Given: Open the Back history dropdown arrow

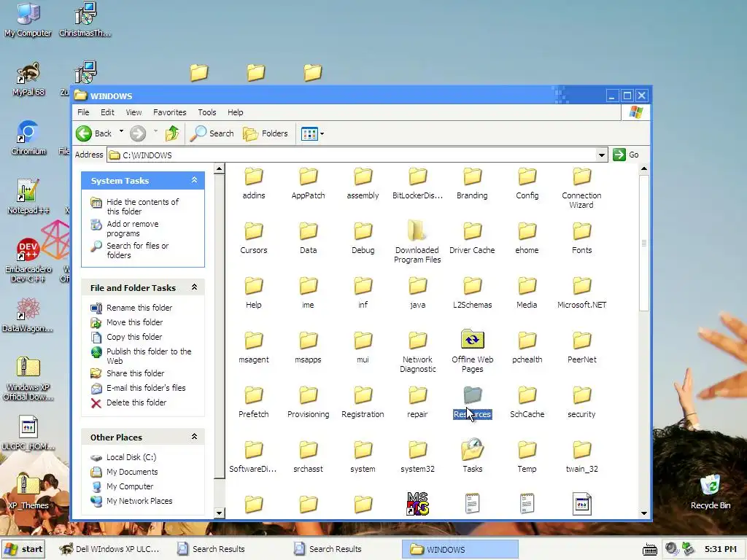Looking at the screenshot, I should coord(121,132).
